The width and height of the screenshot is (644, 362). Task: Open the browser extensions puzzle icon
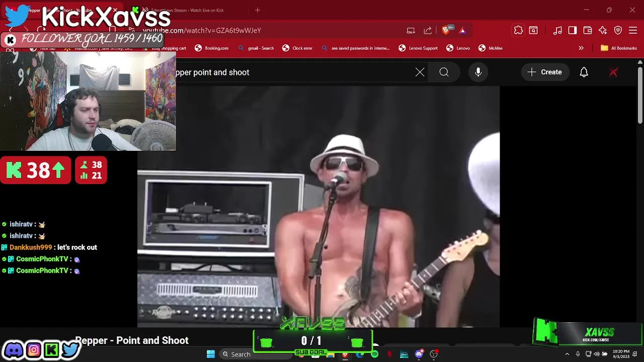click(518, 30)
